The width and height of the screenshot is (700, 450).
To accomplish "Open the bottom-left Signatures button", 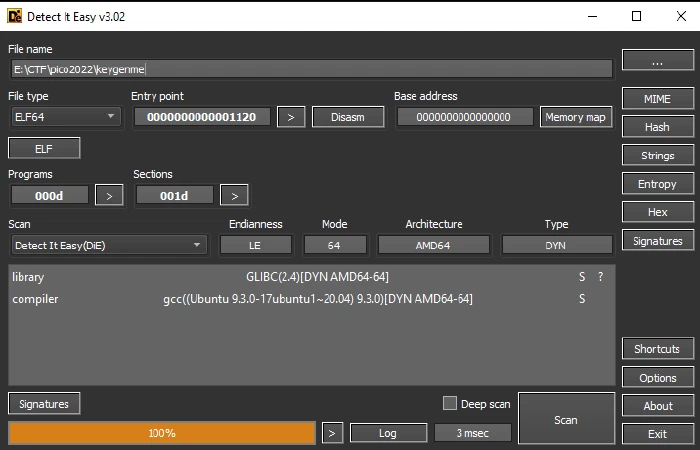I will click(x=44, y=404).
